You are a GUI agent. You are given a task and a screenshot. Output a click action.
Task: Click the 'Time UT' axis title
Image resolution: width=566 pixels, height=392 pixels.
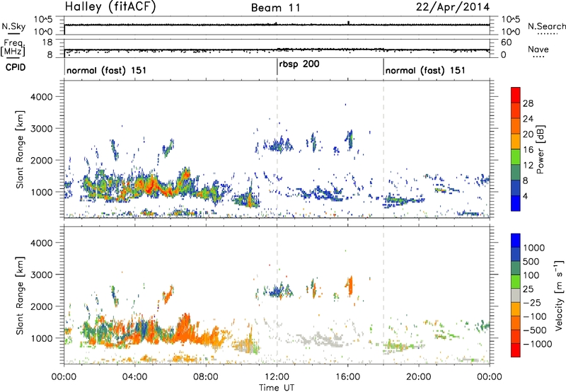277,388
